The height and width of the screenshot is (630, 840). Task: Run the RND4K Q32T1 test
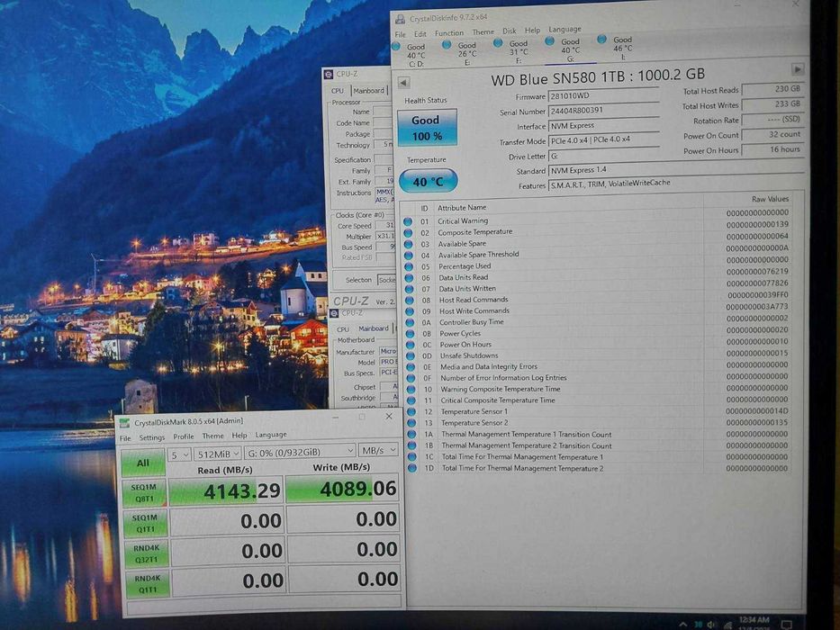click(x=146, y=553)
